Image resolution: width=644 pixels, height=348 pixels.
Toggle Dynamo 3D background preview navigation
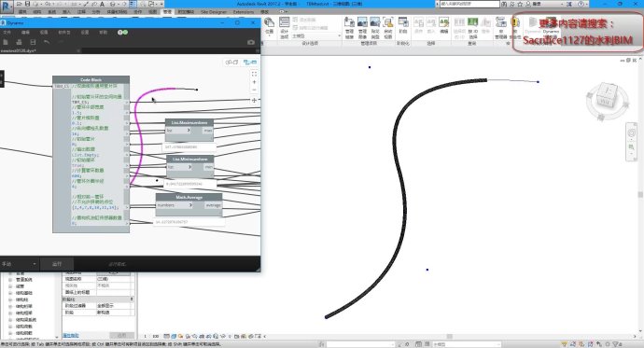coord(231,63)
